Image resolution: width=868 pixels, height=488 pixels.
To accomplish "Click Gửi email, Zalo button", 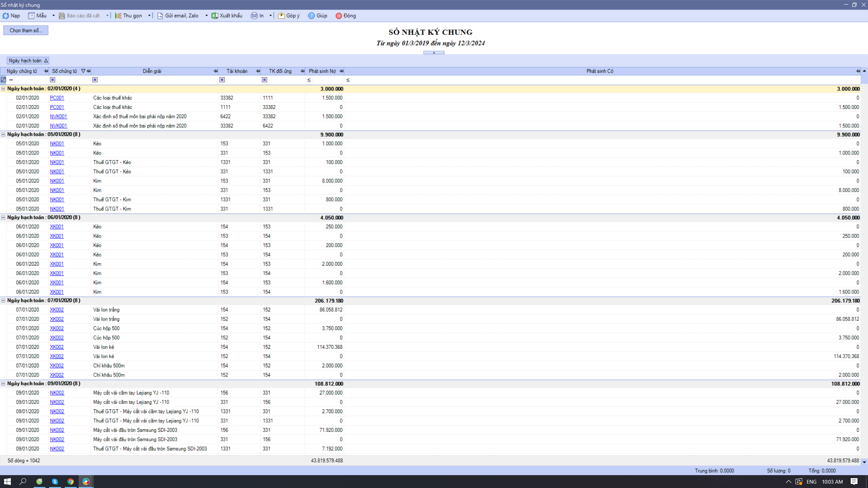I will (x=178, y=16).
